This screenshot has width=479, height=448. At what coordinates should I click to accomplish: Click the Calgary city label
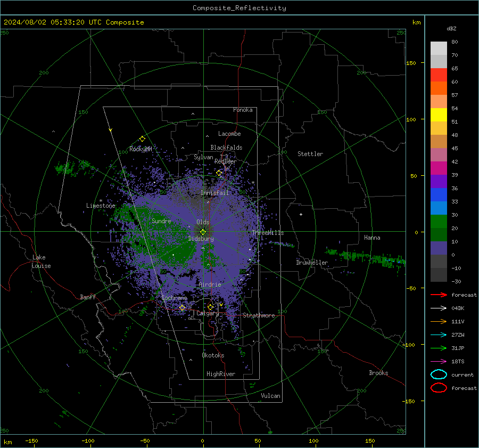pyautogui.click(x=208, y=313)
